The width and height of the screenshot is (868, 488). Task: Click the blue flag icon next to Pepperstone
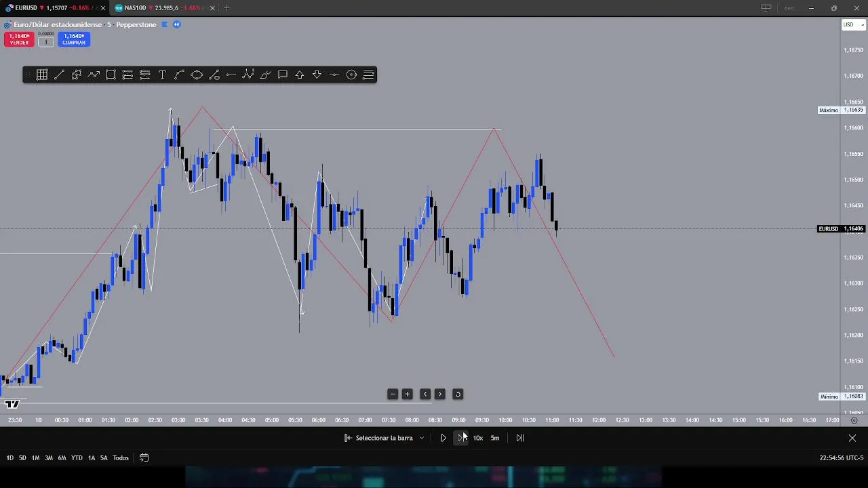(164, 24)
